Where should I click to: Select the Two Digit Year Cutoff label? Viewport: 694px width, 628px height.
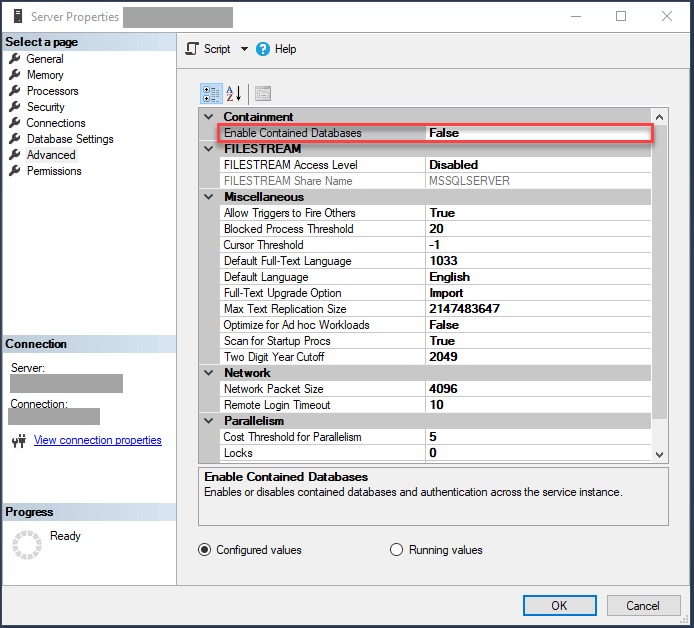tap(274, 357)
